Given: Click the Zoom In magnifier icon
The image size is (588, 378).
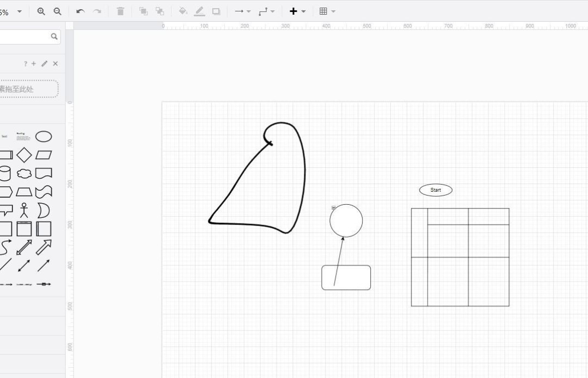Looking at the screenshot, I should [41, 11].
